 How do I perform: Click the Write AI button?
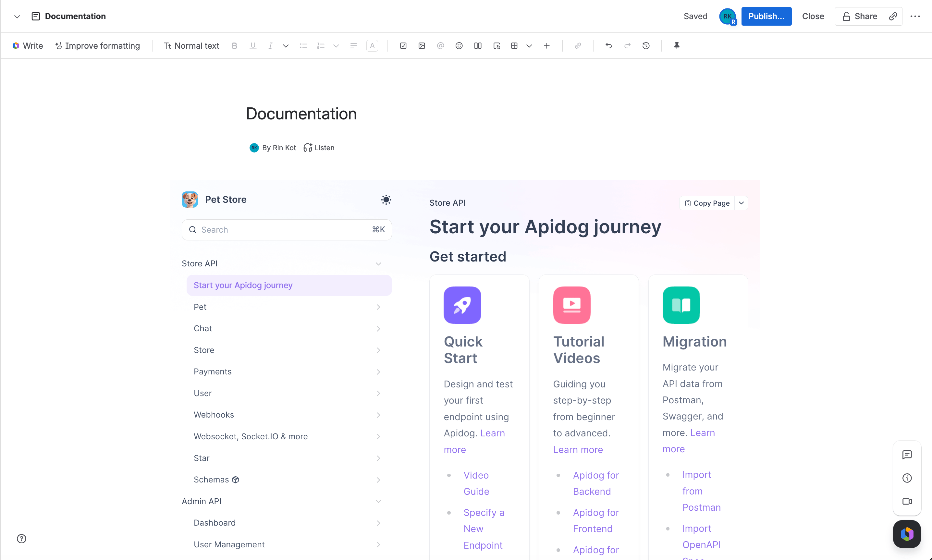(27, 46)
